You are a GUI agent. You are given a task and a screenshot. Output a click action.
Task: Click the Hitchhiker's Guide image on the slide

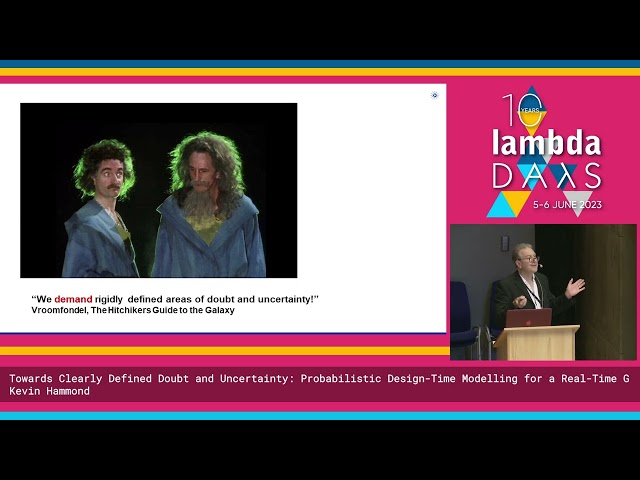coord(159,190)
